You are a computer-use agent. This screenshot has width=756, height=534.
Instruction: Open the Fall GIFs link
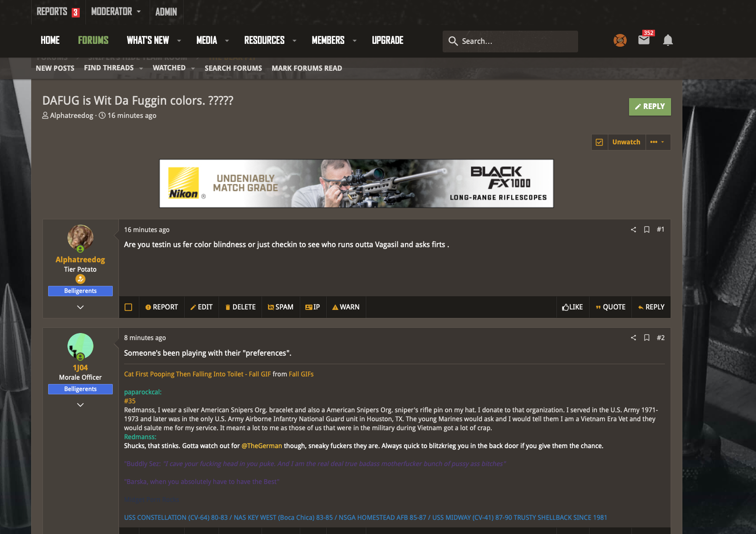301,374
